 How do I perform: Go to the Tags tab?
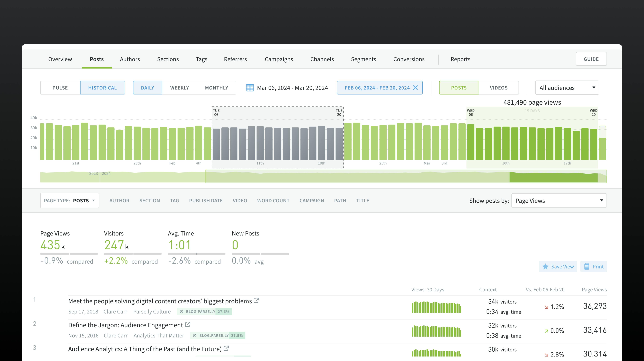coord(201,59)
